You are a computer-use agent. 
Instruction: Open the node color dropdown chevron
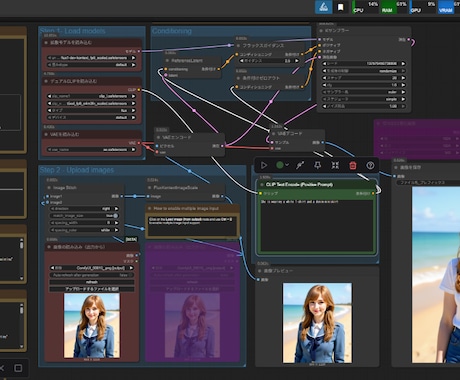coord(287,165)
